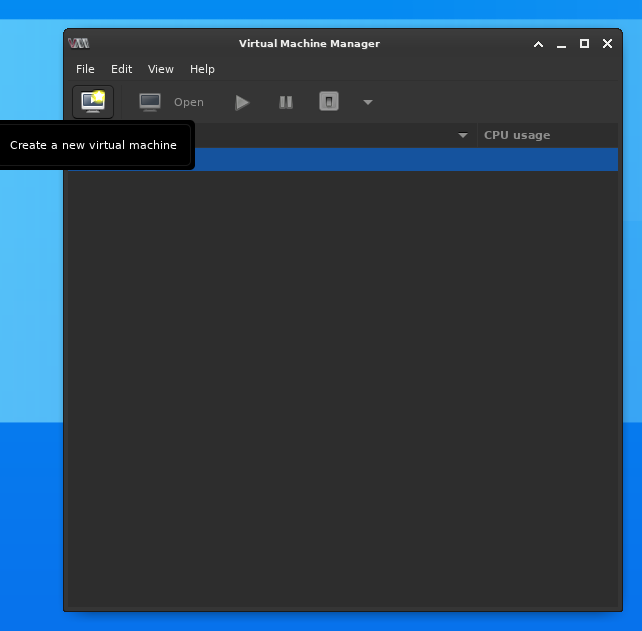Minimize the Virtual Machine Manager window
The width and height of the screenshot is (642, 631).
click(x=561, y=44)
